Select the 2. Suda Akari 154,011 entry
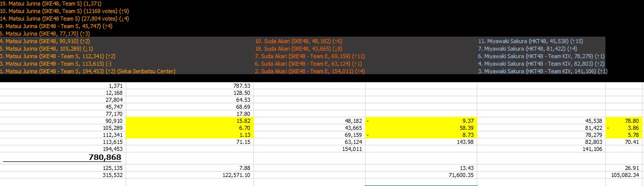Image resolution: width=644 pixels, height=186 pixels. click(x=309, y=71)
